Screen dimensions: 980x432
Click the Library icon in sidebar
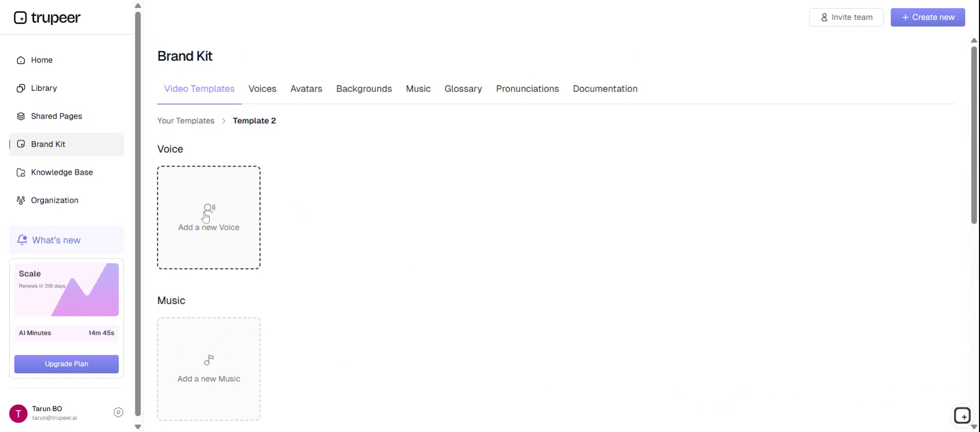21,88
